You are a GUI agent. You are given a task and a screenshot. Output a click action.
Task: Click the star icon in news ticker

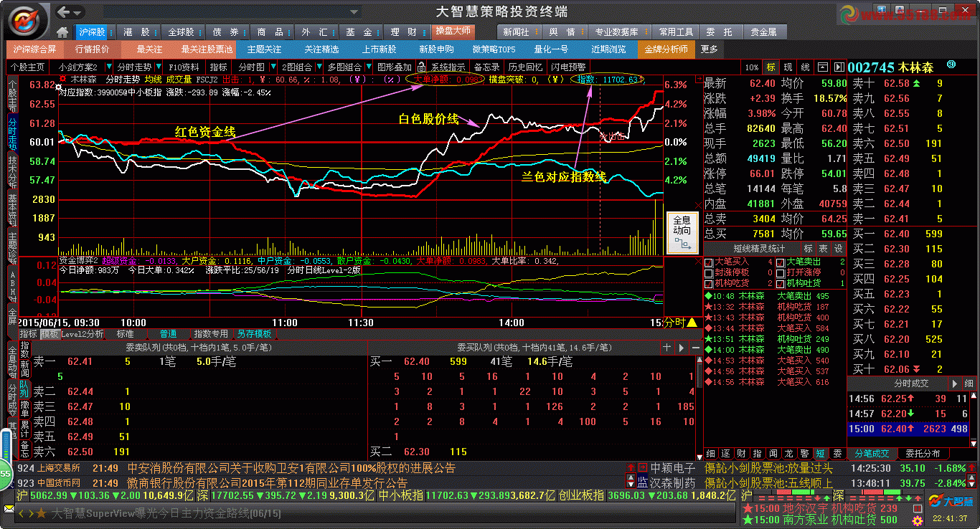[x=41, y=513]
